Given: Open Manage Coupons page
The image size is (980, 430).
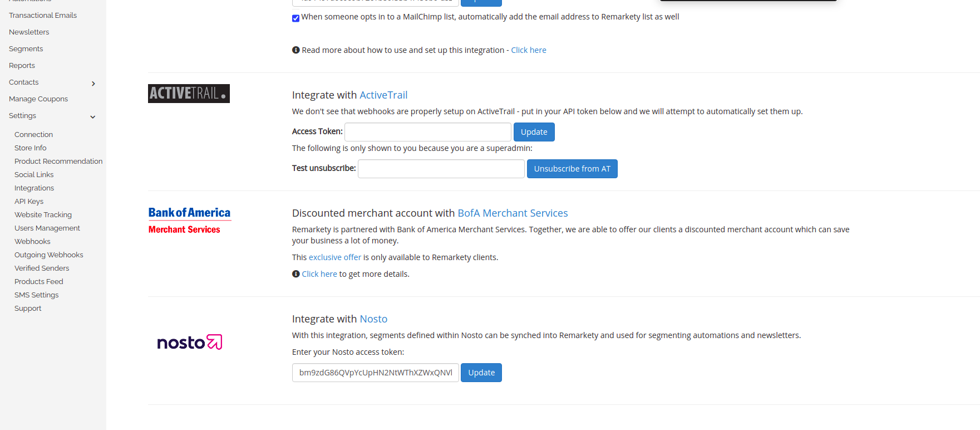Looking at the screenshot, I should (x=38, y=99).
